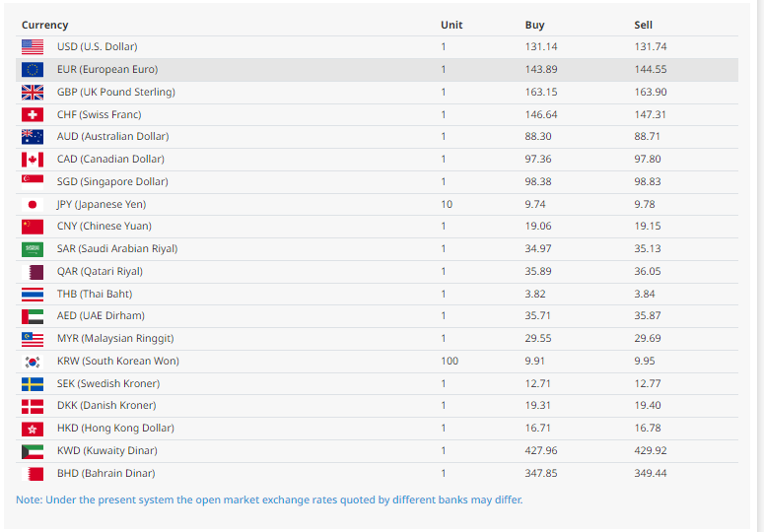Click the UK flag icon

point(33,93)
